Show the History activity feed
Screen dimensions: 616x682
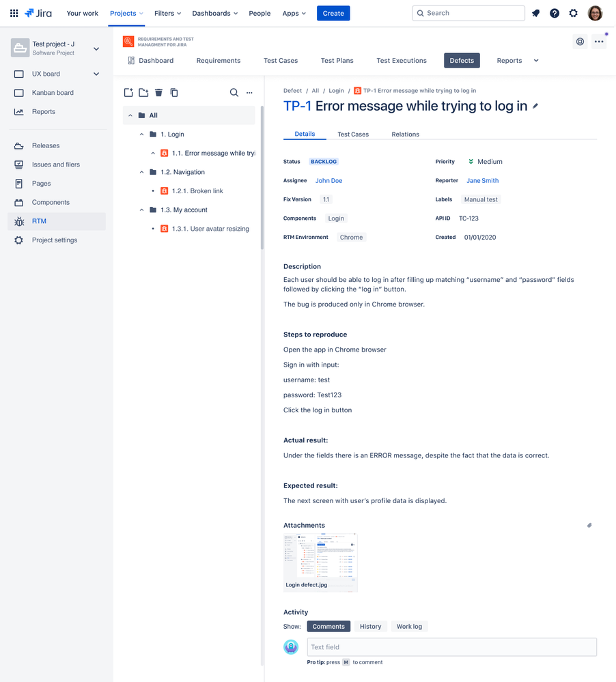pyautogui.click(x=370, y=626)
